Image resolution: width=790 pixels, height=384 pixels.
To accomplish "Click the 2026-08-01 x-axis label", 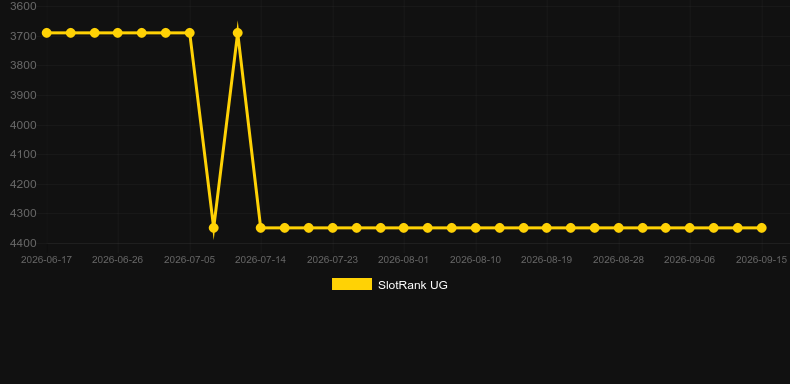I will 404,260.
